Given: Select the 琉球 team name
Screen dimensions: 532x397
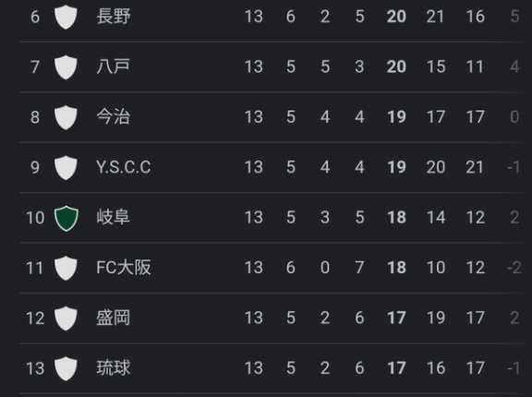Looking at the screenshot, I should pyautogui.click(x=114, y=367).
